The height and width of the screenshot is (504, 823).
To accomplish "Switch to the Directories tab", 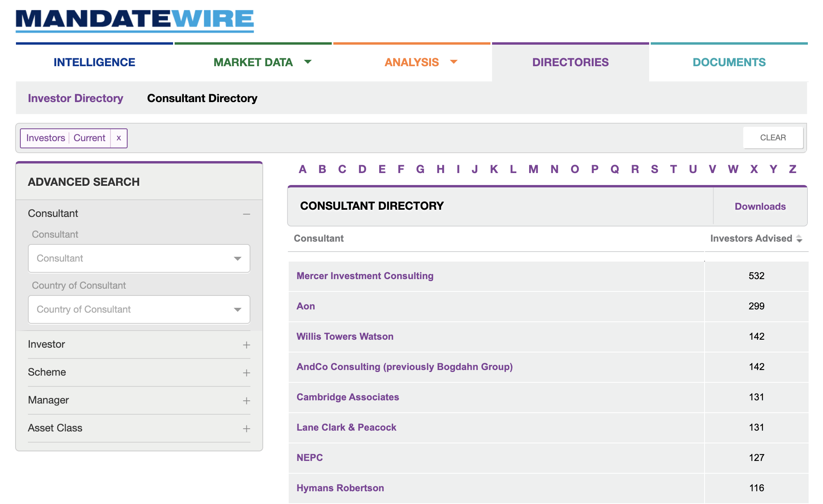I will pos(571,62).
